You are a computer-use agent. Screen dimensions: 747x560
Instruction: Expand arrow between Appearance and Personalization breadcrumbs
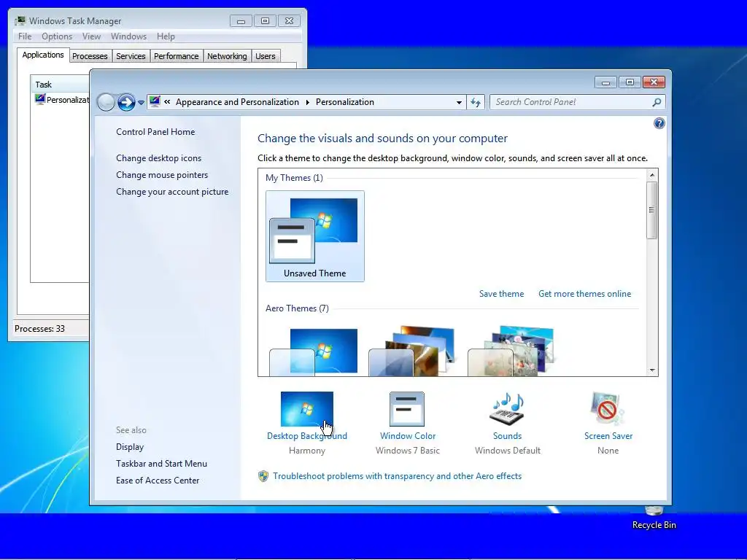(307, 102)
